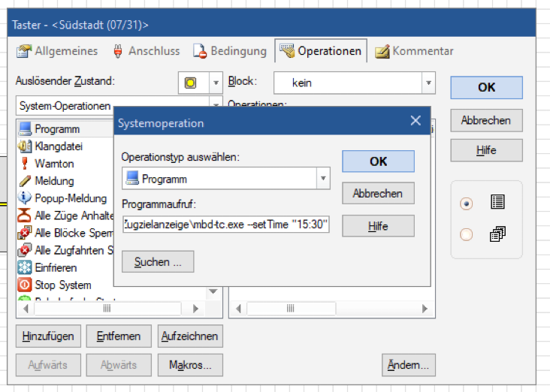Close the Systemoperation dialog
Screen dimensions: 550x392
(416, 121)
